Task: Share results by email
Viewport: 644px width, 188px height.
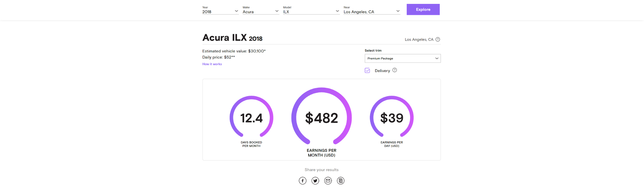Action: tap(328, 181)
